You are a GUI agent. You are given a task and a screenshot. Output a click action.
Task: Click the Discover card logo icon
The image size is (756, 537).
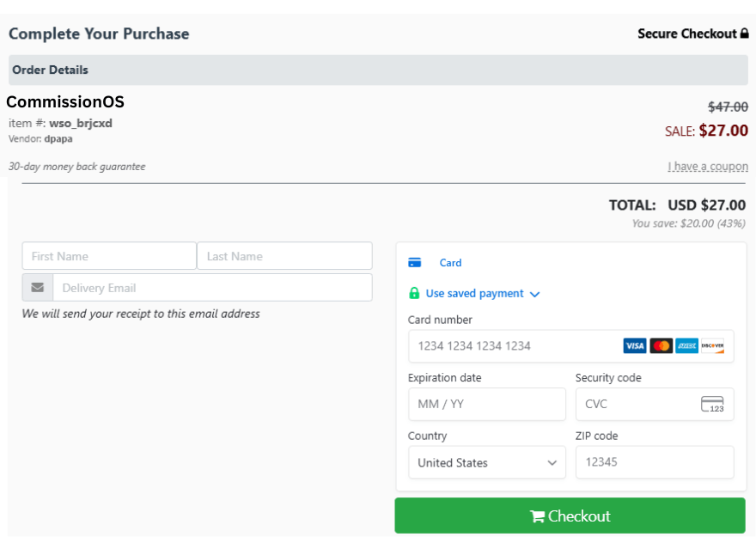[x=712, y=345]
